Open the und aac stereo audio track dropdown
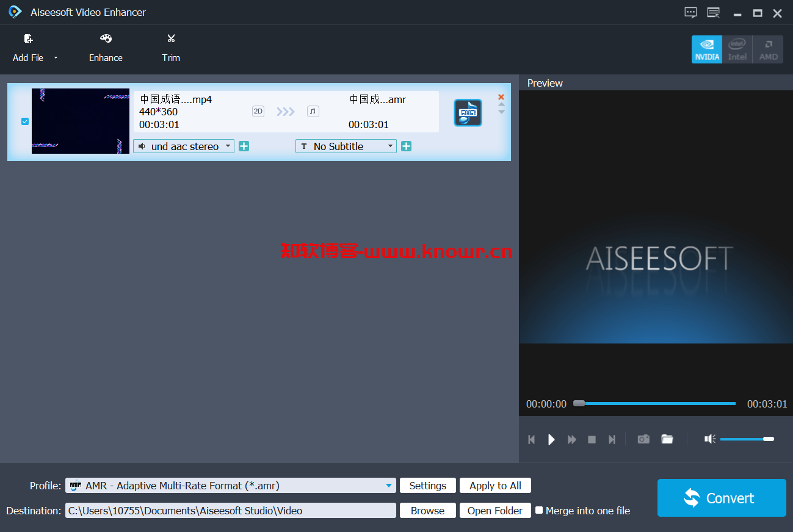793x532 pixels. (184, 146)
